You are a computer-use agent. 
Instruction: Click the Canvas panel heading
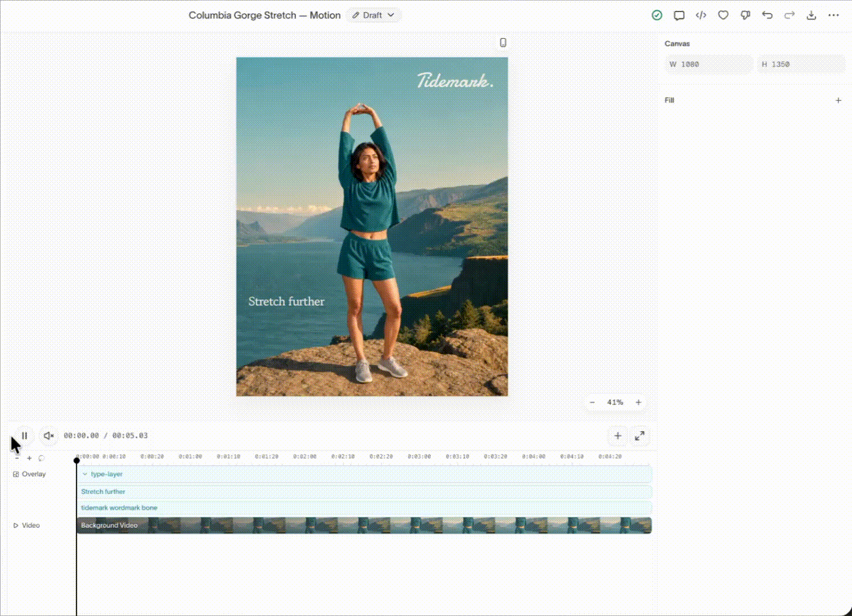coord(677,43)
